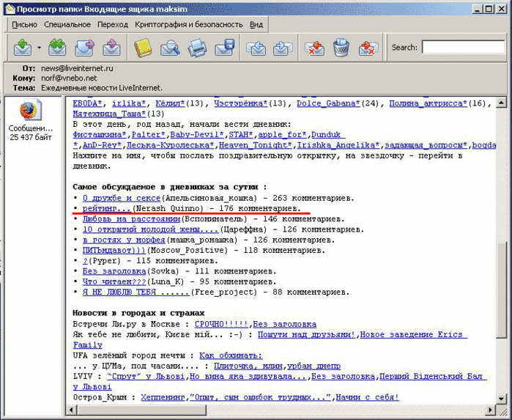This screenshot has width=512, height=420.
Task: Open the Специальное menu
Action: (x=67, y=24)
